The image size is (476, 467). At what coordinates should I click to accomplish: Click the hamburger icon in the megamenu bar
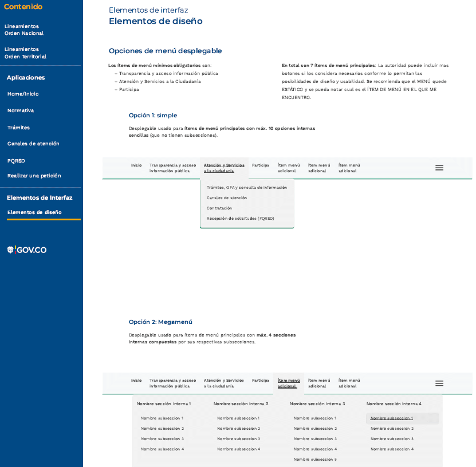439,383
